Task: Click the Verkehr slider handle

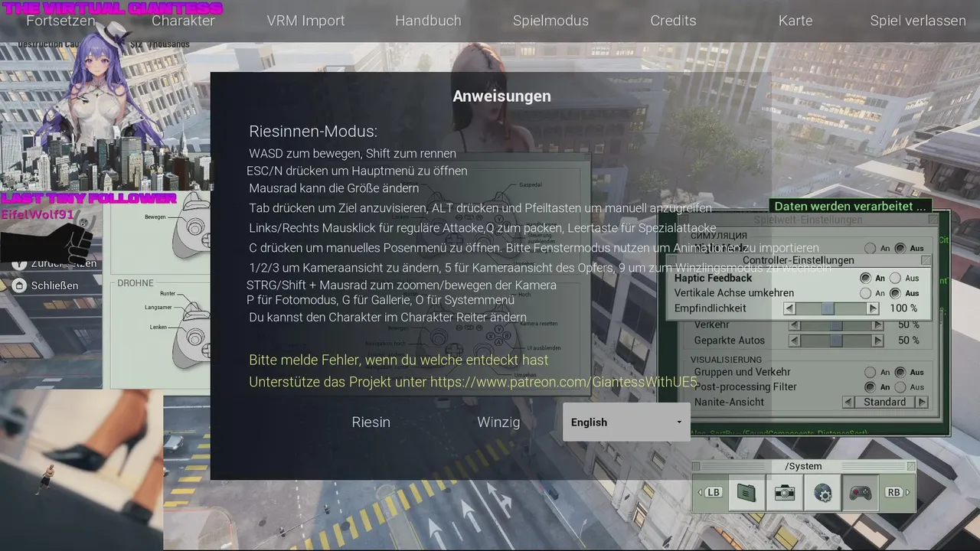Action: pyautogui.click(x=836, y=325)
